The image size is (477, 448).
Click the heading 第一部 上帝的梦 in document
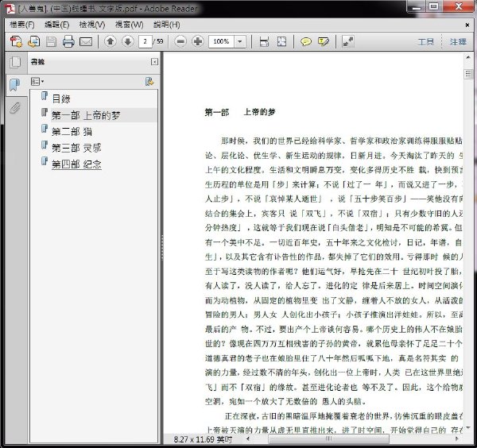point(240,112)
